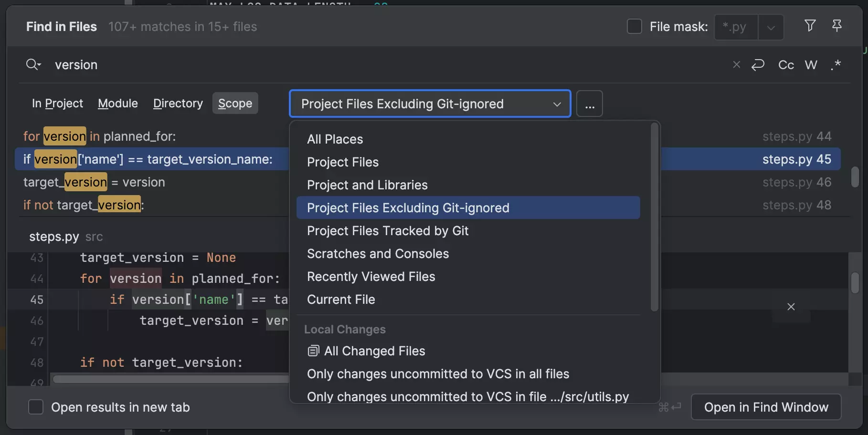Click the filter search results icon

point(810,26)
